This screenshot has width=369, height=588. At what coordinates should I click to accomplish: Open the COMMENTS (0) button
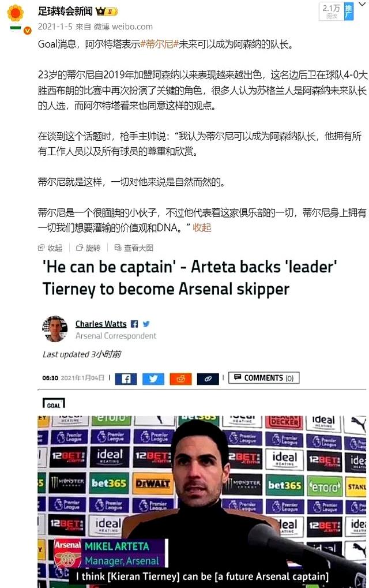pyautogui.click(x=263, y=377)
